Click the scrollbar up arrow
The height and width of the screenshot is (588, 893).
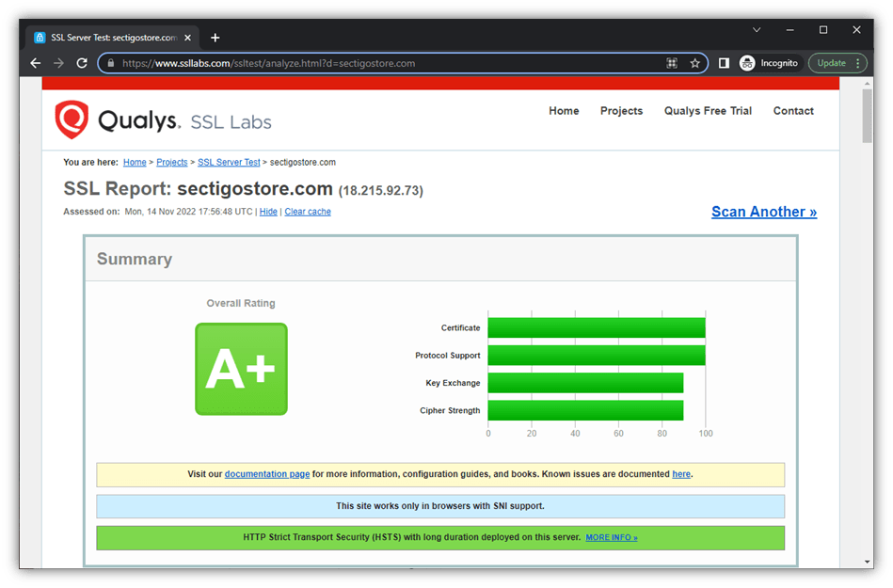tap(868, 83)
